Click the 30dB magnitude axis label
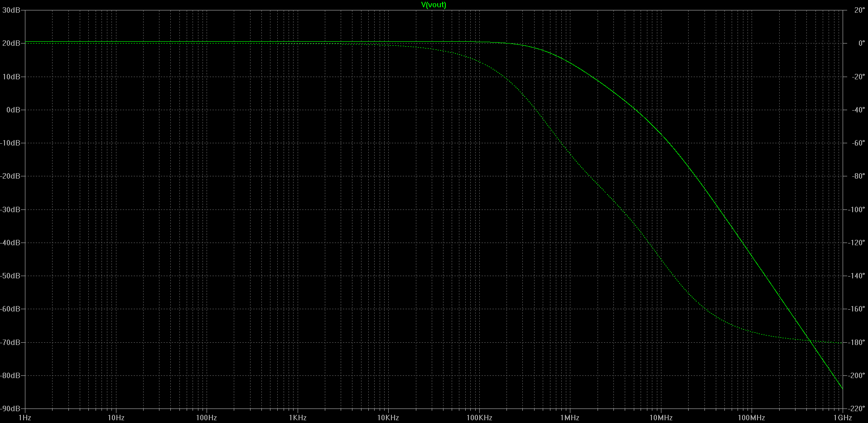This screenshot has width=868, height=423. (11, 10)
